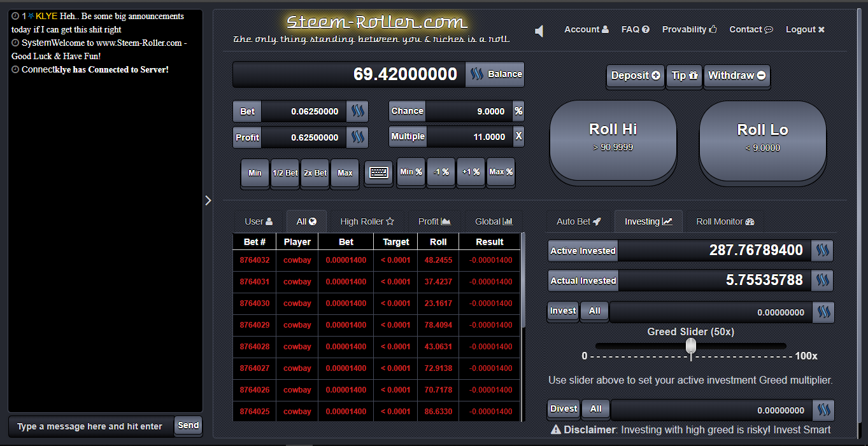
Task: Mute the sound with the speaker icon
Action: (539, 31)
